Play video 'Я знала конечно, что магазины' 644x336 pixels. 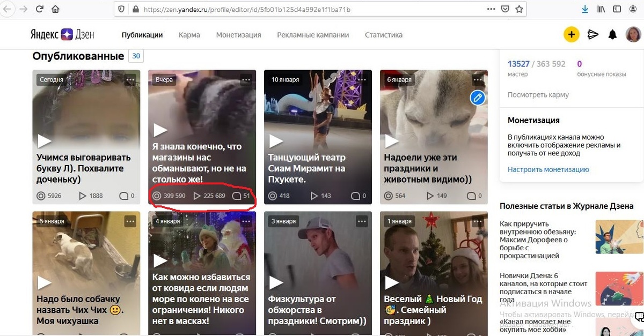(x=160, y=130)
